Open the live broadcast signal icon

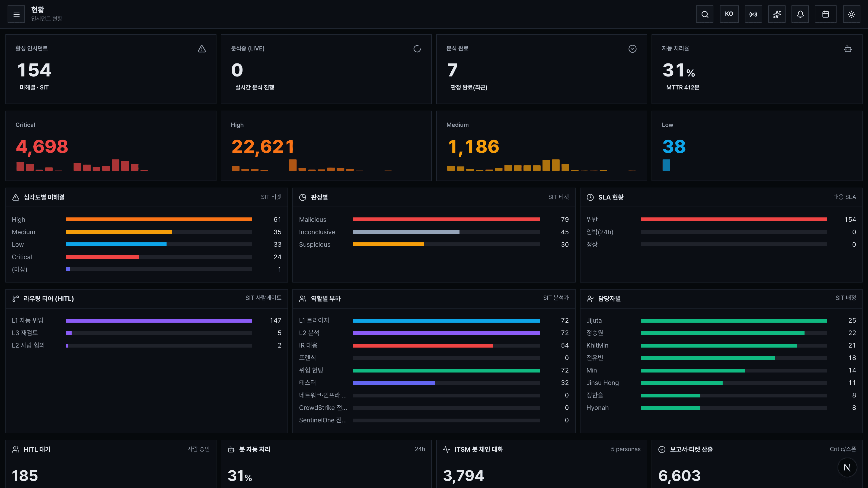point(753,14)
